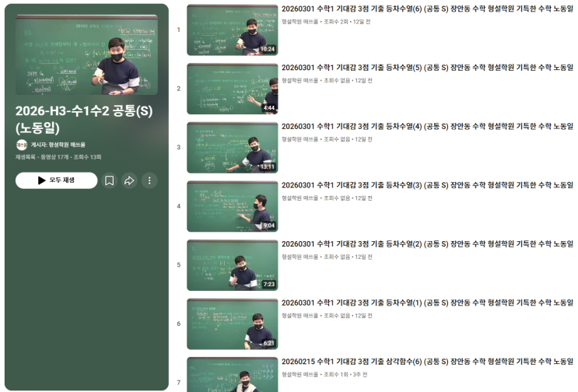Click the Play all (모두 재생) button

56,180
